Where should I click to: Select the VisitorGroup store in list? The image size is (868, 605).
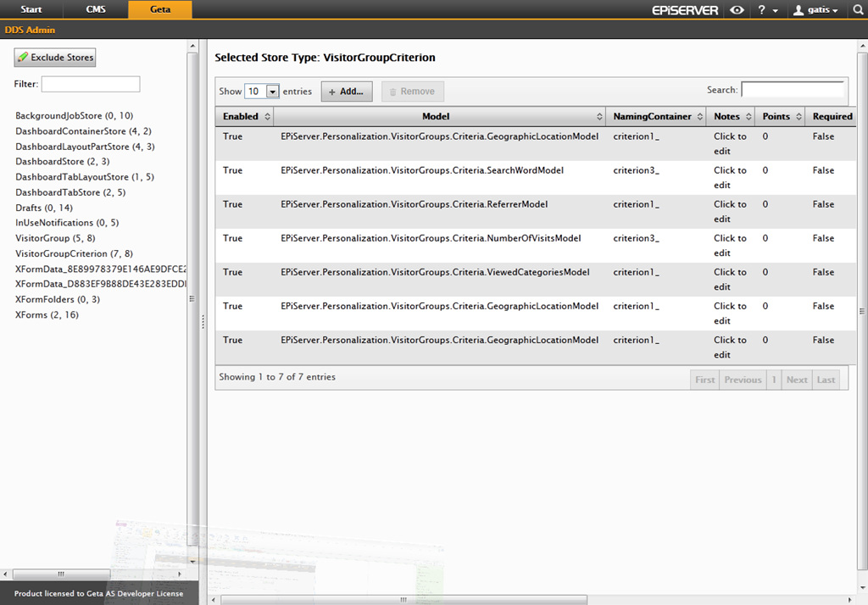tap(55, 238)
